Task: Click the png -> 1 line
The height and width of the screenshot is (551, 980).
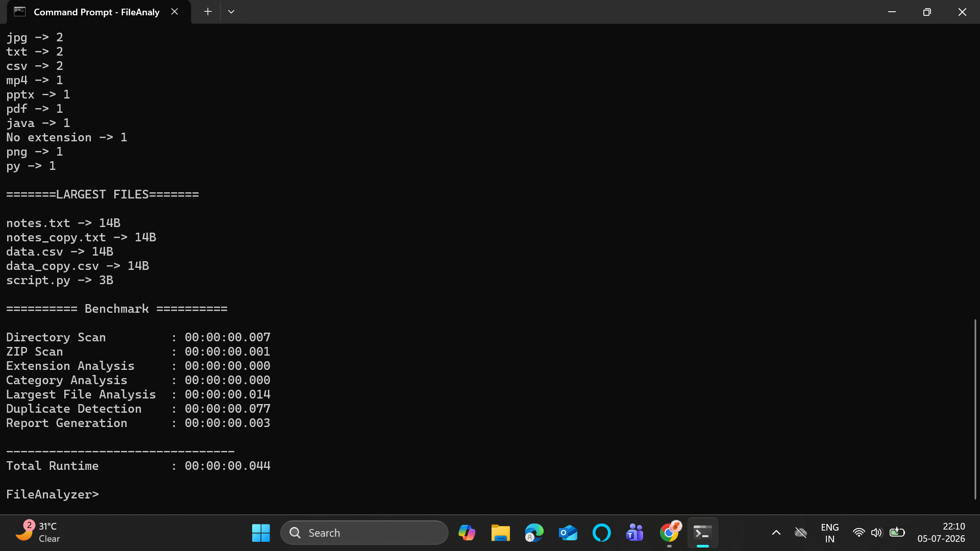Action: 35,152
